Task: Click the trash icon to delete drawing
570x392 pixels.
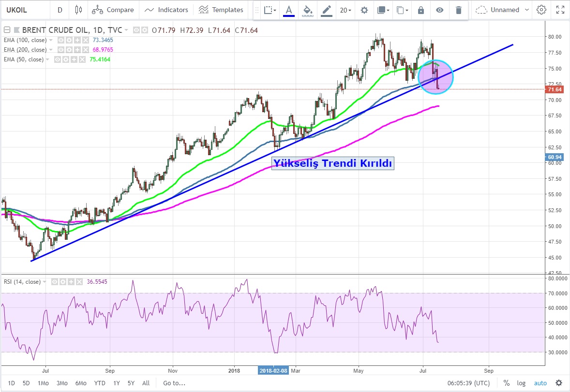Action: tap(459, 10)
